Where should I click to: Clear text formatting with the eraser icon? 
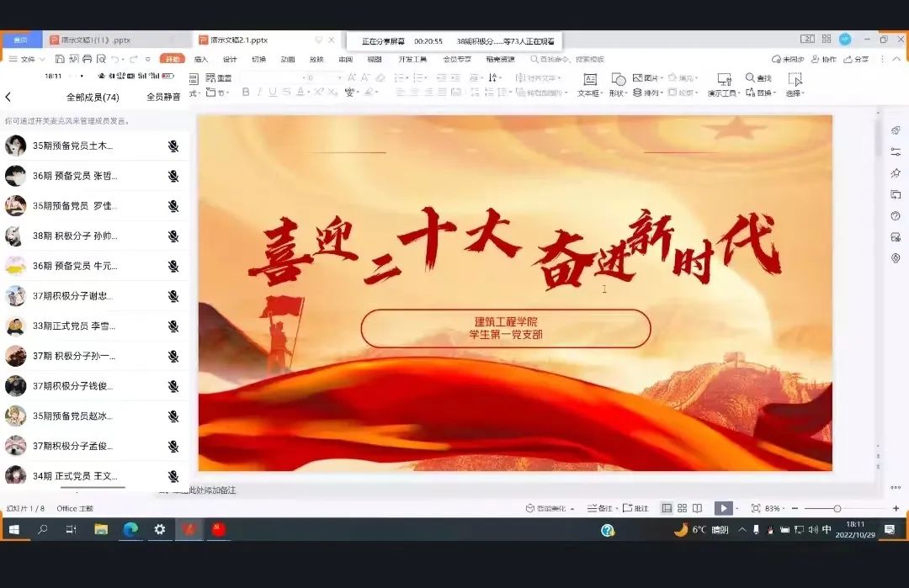click(x=380, y=77)
